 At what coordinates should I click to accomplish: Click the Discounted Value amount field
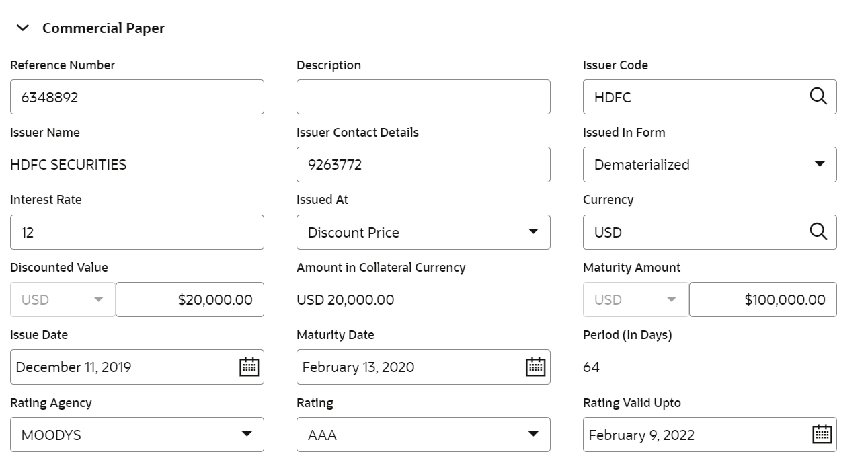click(x=190, y=299)
